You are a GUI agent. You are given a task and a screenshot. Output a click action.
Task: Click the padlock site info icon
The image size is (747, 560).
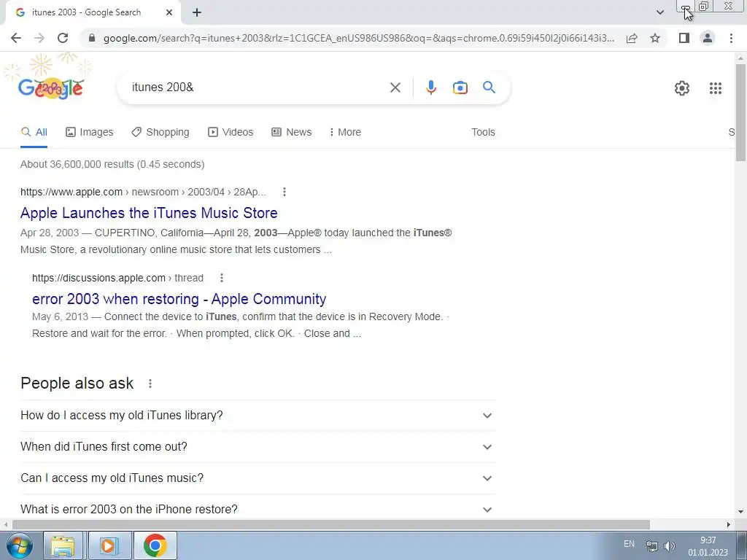point(92,38)
